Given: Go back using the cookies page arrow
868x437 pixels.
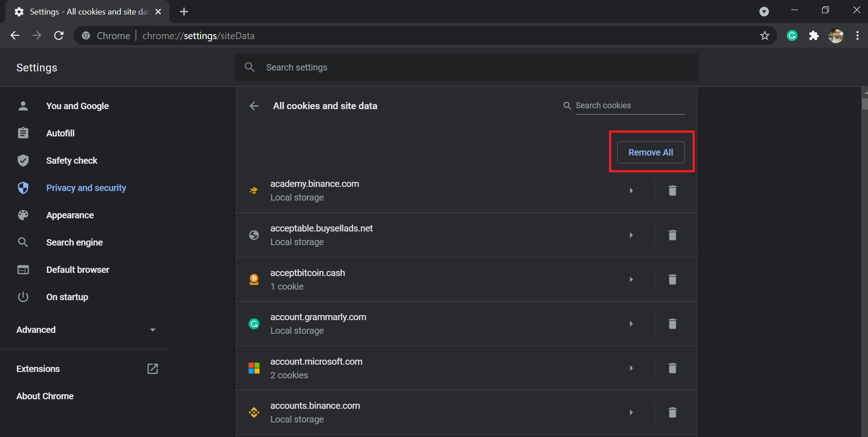Looking at the screenshot, I should tap(254, 106).
